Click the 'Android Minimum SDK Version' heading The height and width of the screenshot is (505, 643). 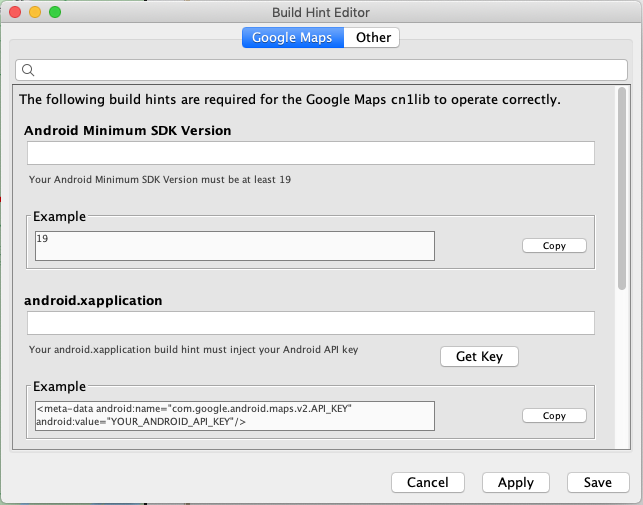tap(128, 130)
